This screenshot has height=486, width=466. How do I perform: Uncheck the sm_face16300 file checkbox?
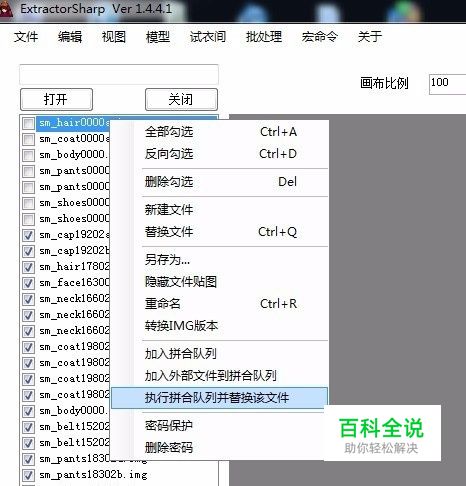[x=28, y=283]
